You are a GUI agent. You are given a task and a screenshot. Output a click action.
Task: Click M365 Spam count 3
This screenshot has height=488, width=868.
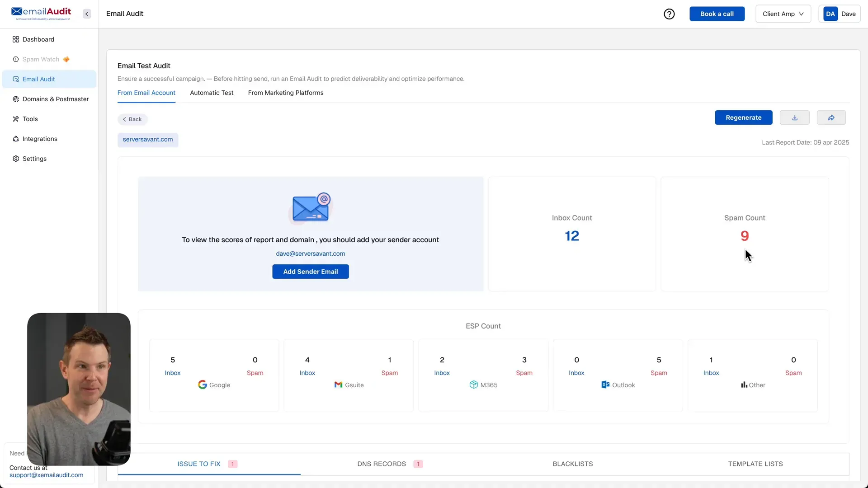[x=524, y=360]
